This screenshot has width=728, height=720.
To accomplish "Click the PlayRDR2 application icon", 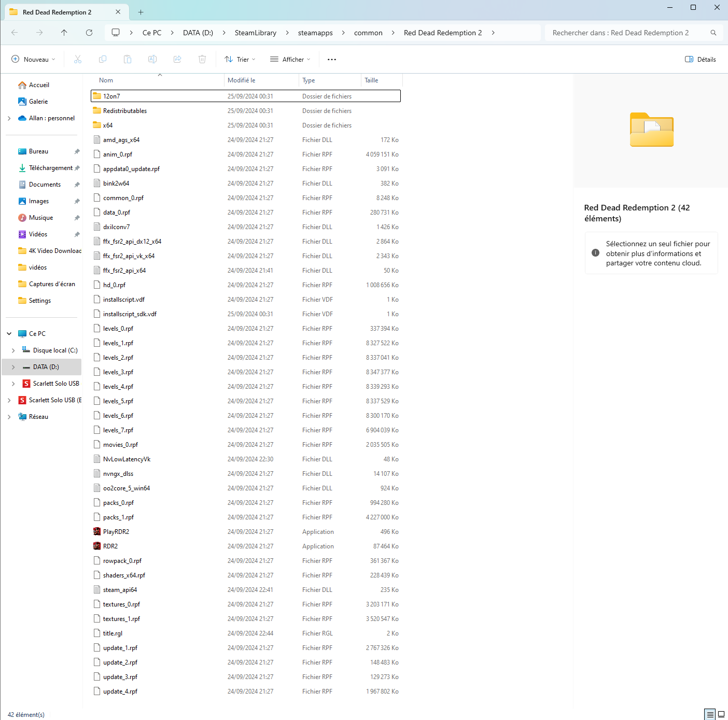I will click(97, 531).
